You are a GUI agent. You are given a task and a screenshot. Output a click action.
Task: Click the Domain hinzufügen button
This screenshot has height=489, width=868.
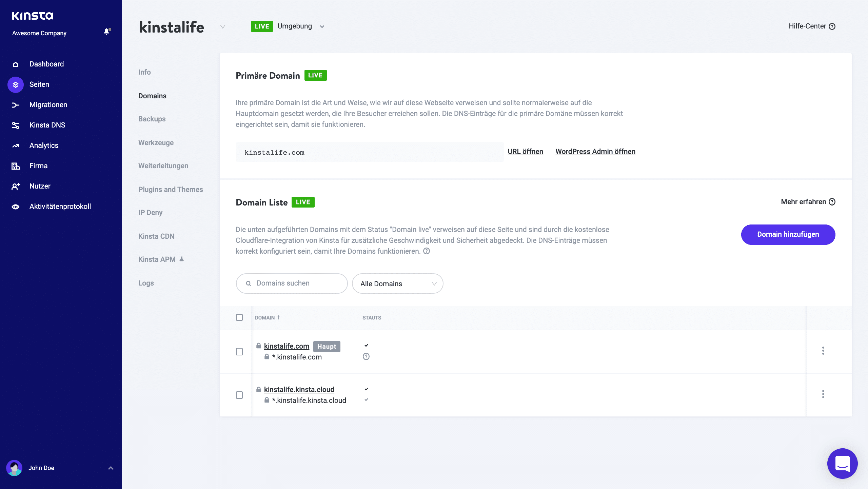788,234
